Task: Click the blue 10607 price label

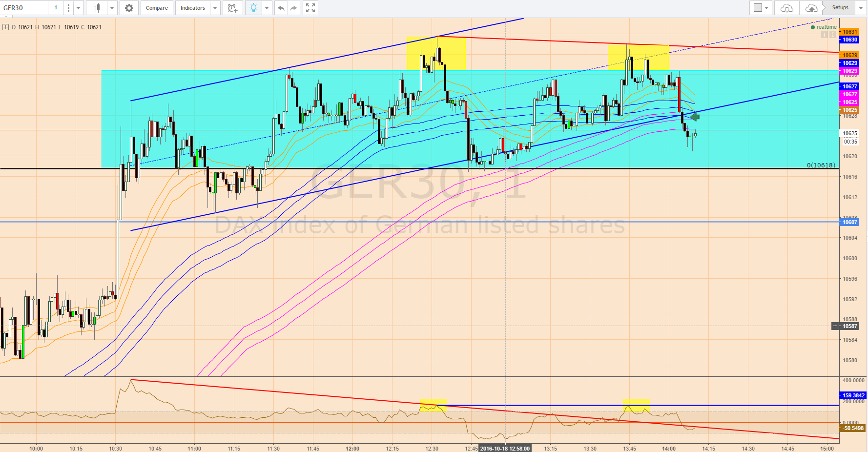Action: 849,222
